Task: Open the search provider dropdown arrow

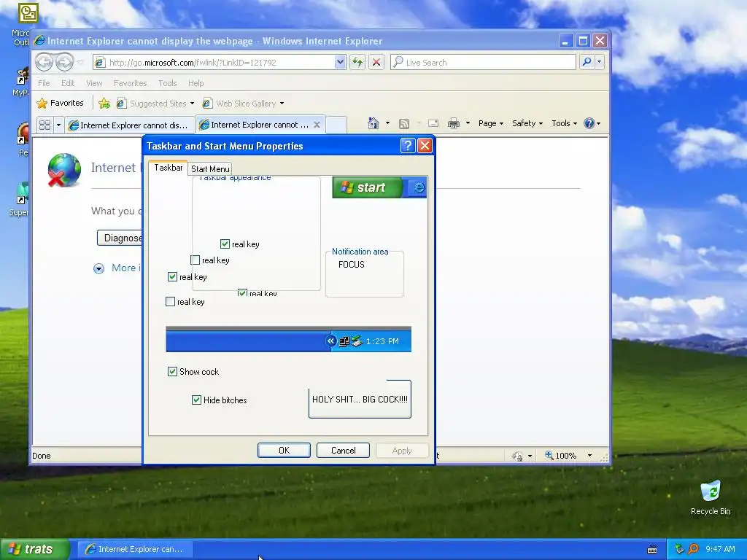Action: [600, 62]
